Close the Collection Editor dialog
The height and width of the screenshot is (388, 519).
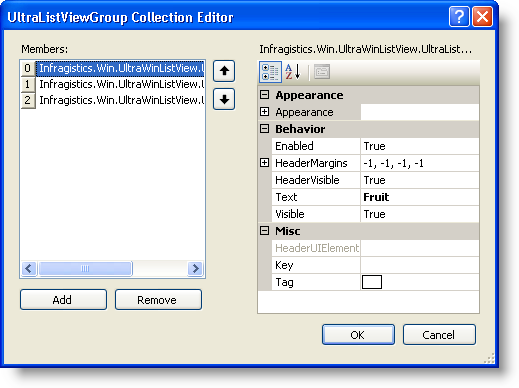pyautogui.click(x=482, y=17)
